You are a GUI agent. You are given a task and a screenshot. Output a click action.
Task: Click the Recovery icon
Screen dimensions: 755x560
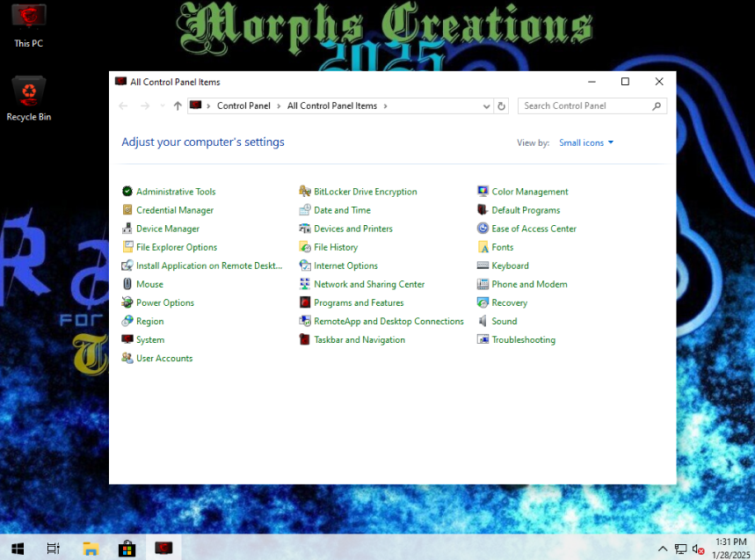[483, 302]
